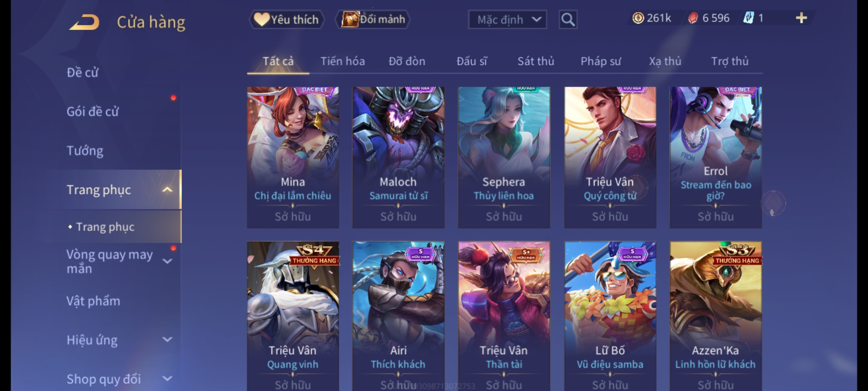Select the Tiến hóa tab

point(342,61)
